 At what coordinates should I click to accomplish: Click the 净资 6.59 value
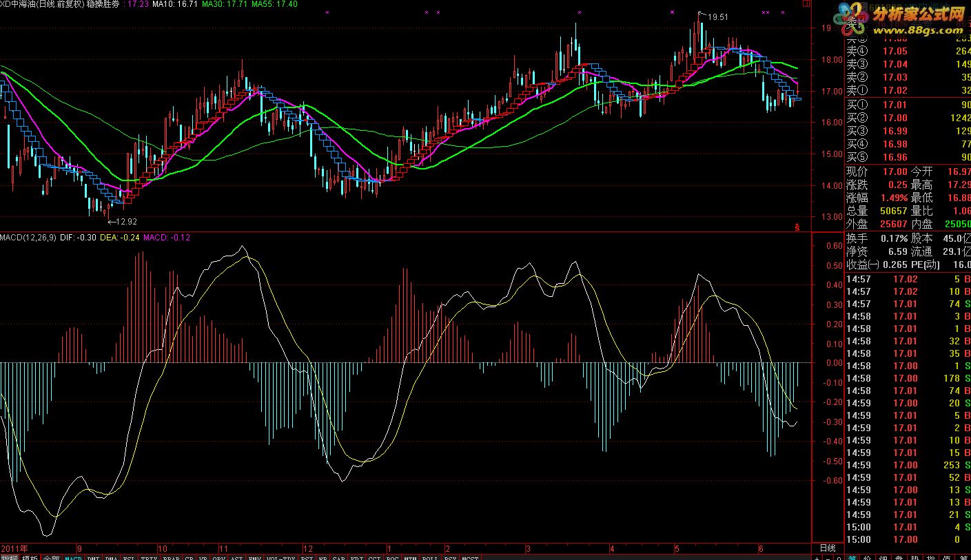[898, 251]
